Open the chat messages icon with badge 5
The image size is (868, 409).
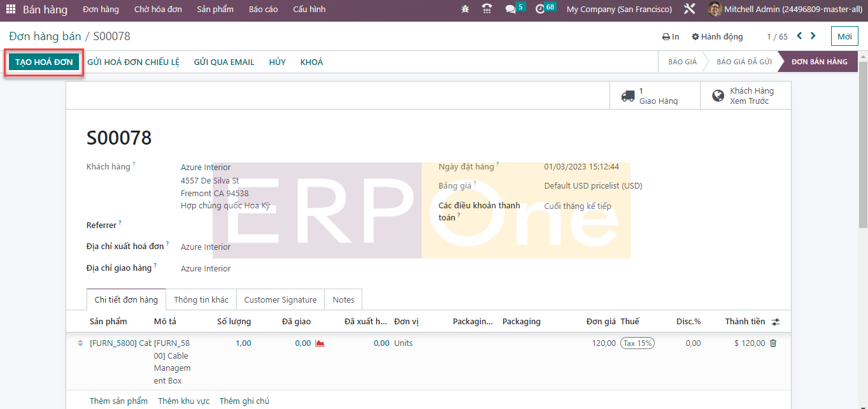[511, 10]
